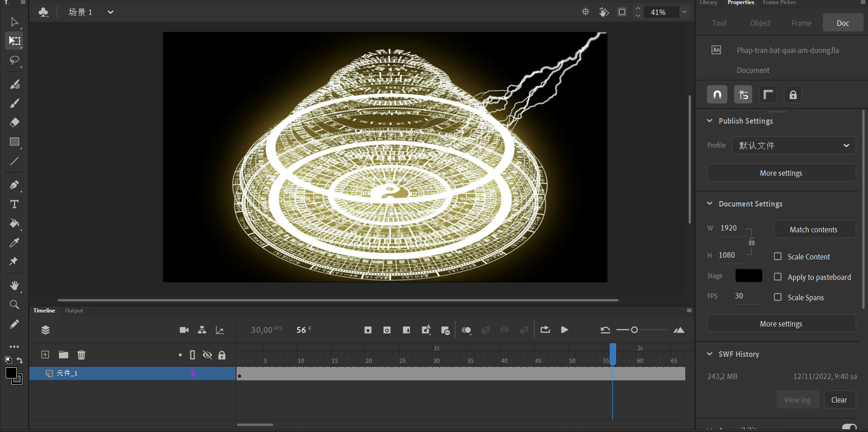868x432 pixels.
Task: Click the Zoom magnifier tool
Action: coord(14,305)
